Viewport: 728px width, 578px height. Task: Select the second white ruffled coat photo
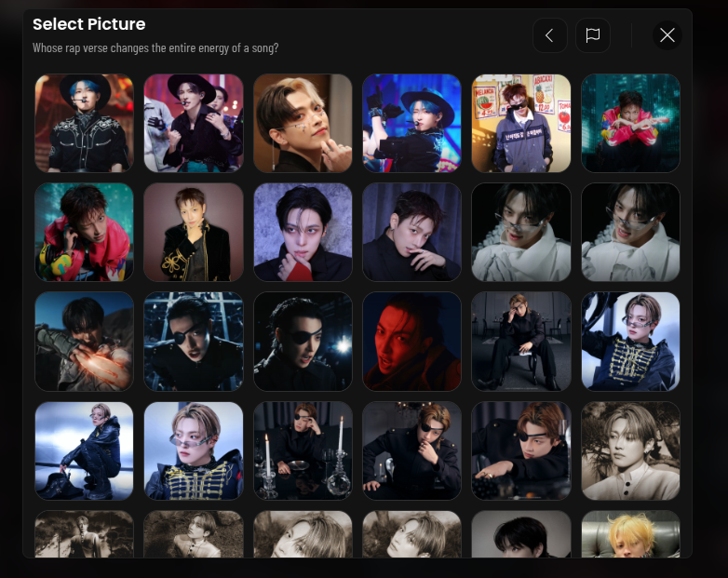630,232
